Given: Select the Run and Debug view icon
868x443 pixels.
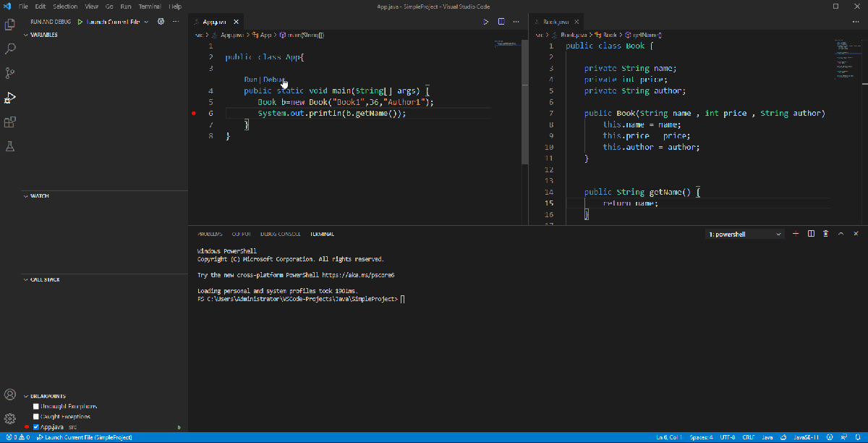Looking at the screenshot, I should click(10, 98).
